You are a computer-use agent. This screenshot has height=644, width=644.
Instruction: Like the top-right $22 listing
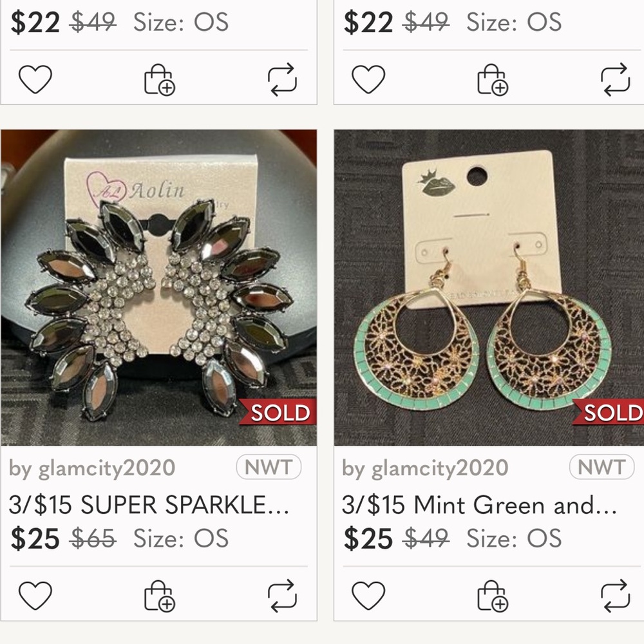pos(368,80)
